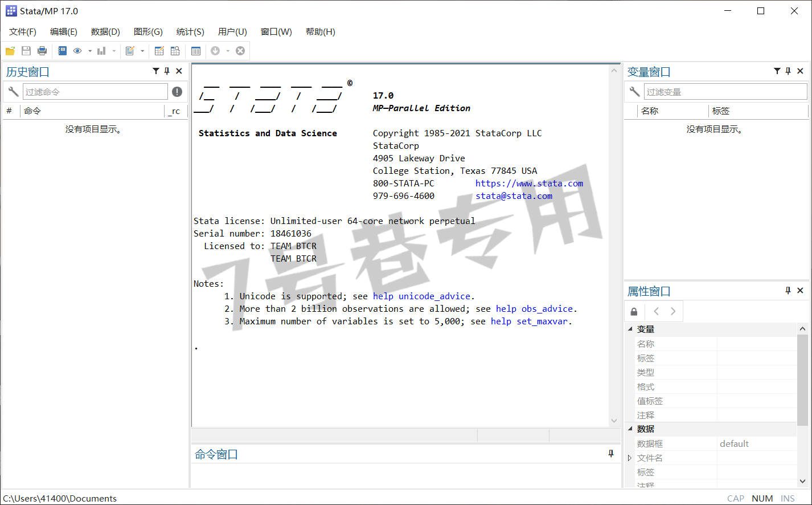Screen dimensions: 812x505
Task: Click the back arrow in the Properties window
Action: (656, 311)
